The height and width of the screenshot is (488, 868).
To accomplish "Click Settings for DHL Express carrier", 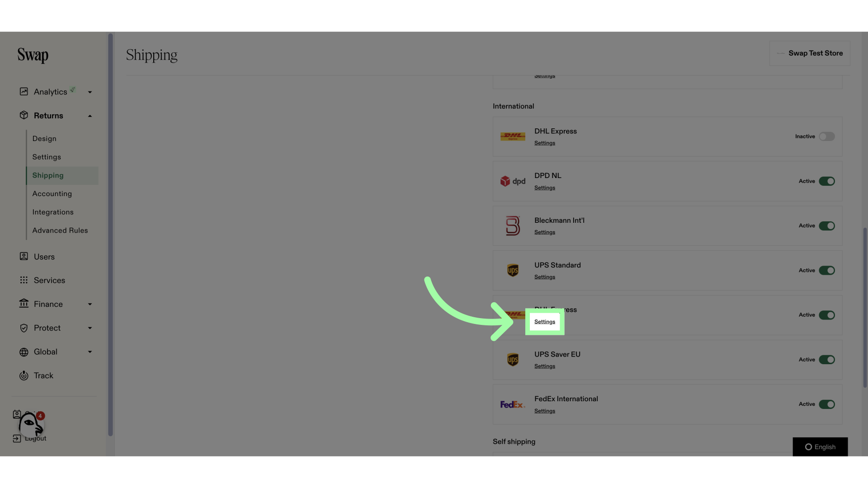I will click(544, 322).
